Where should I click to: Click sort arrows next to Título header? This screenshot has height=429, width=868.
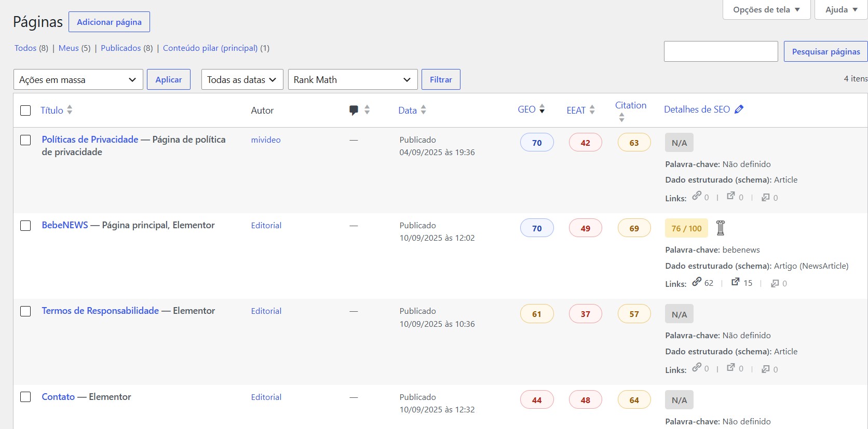70,110
